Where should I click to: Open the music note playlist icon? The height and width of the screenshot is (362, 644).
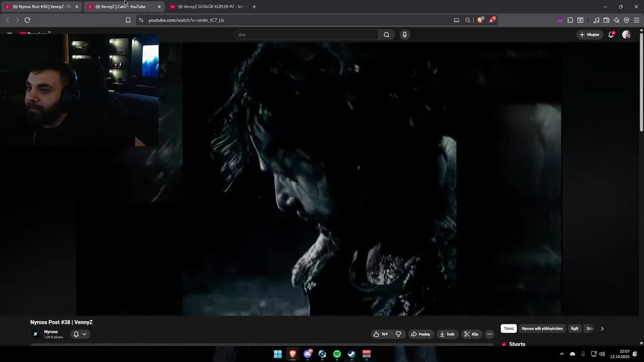tap(596, 20)
